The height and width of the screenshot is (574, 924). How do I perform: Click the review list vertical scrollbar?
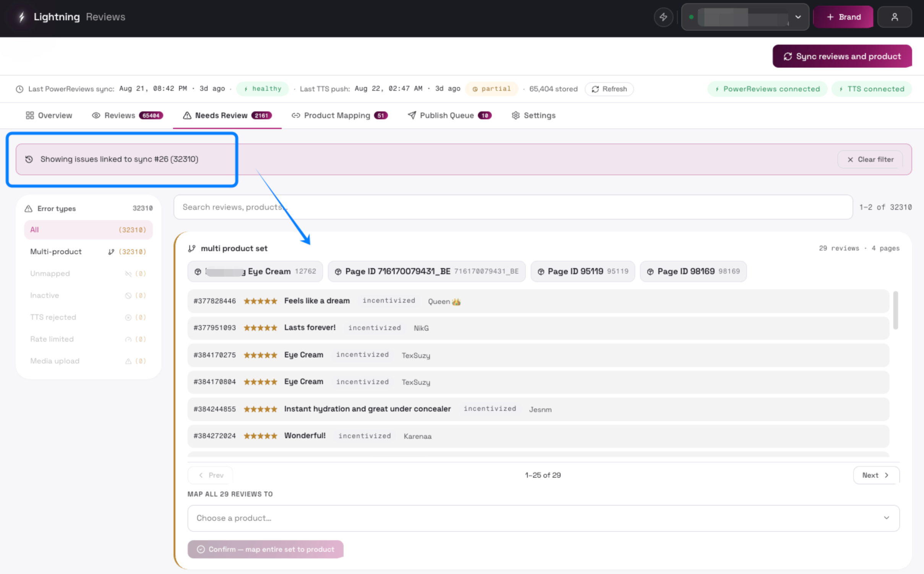coord(895,310)
